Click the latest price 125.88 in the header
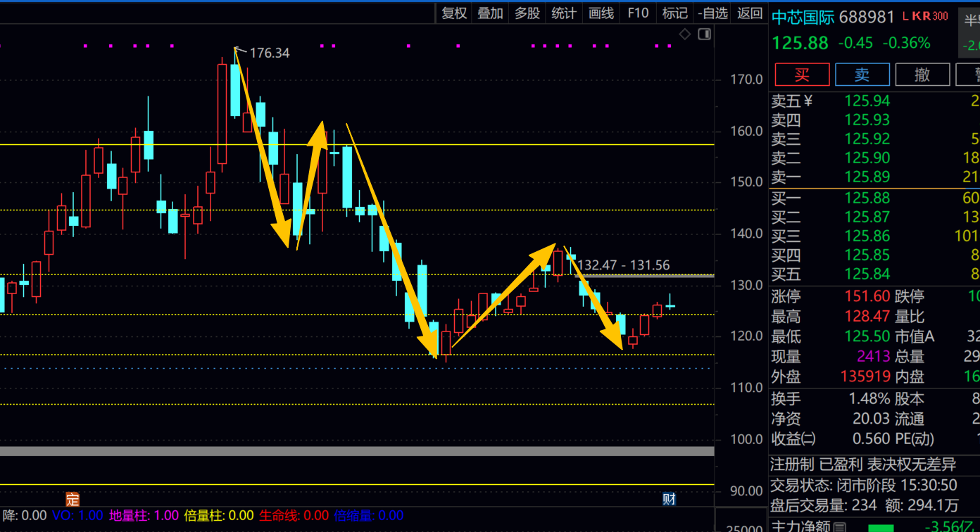This screenshot has width=980, height=532. pyautogui.click(x=800, y=43)
